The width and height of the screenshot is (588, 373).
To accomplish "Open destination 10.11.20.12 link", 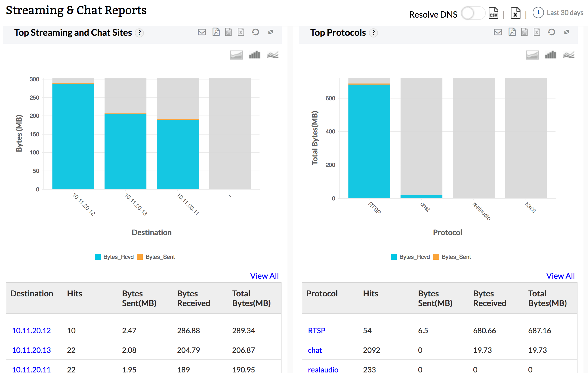I will pyautogui.click(x=31, y=331).
